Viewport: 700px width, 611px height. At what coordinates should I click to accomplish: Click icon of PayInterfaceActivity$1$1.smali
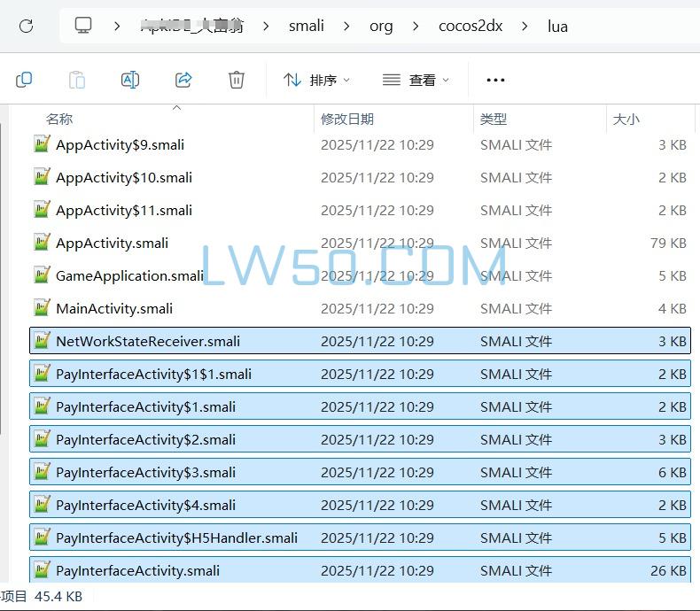point(42,374)
